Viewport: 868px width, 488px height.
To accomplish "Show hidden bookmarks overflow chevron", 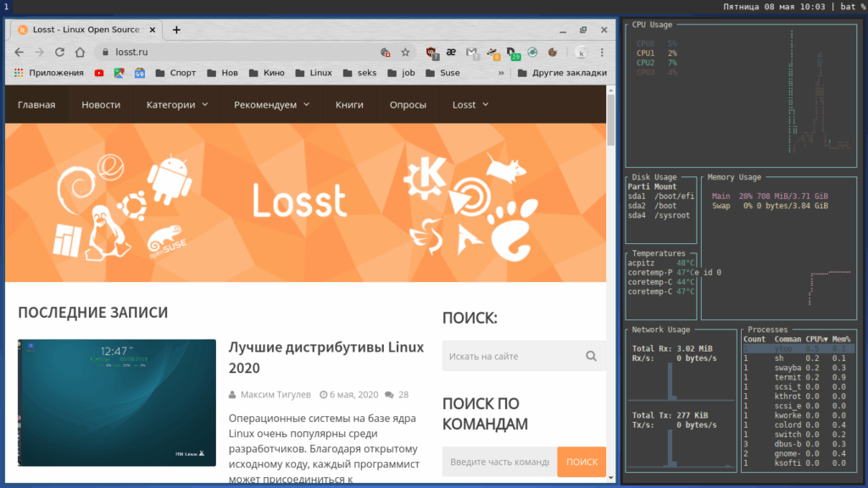I will click(x=501, y=73).
